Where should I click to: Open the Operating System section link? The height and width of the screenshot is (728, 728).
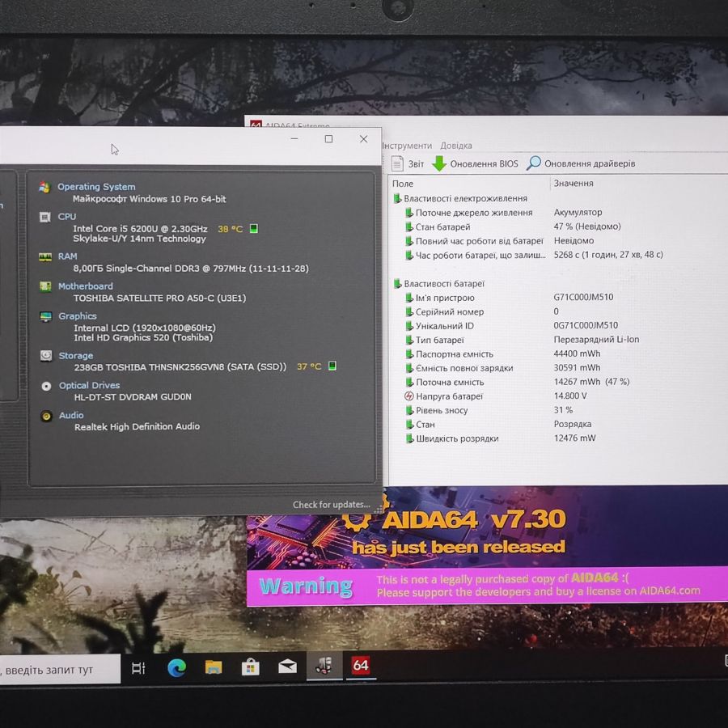pyautogui.click(x=96, y=187)
